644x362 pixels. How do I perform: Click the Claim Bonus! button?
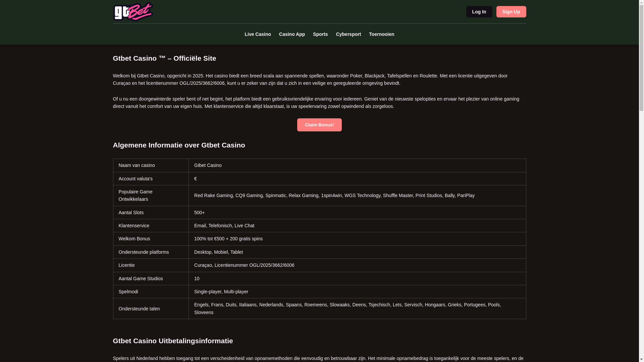tap(319, 125)
